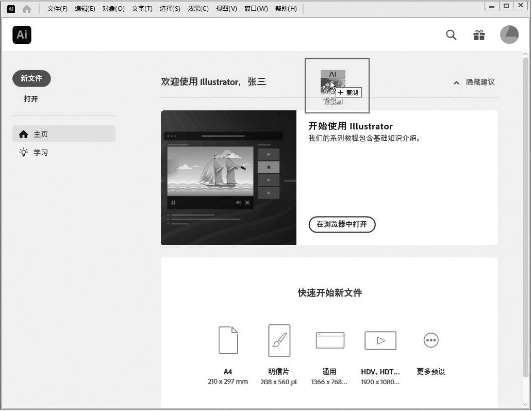Click the 1920 x 1080... size text
This screenshot has height=411, width=532.
pos(380,382)
